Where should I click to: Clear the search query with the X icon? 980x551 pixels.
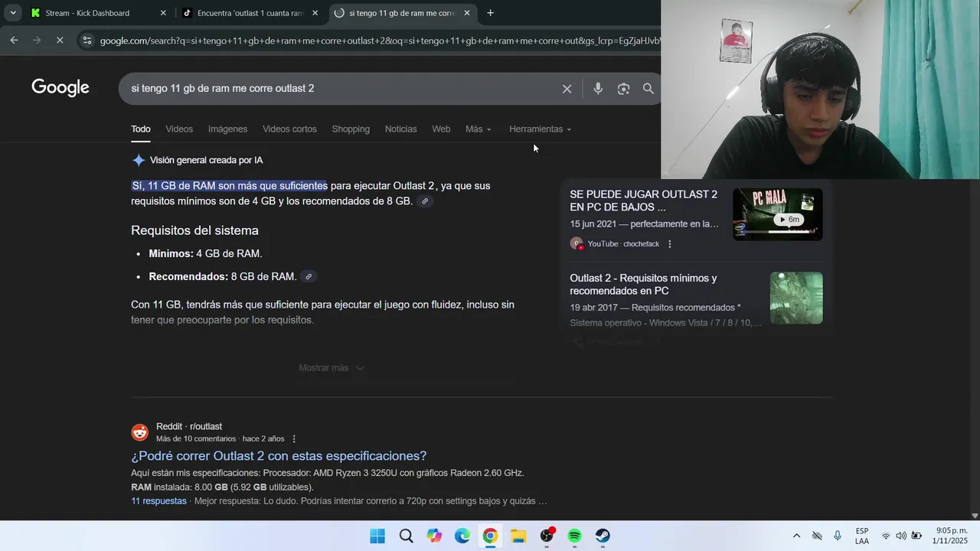click(x=567, y=89)
